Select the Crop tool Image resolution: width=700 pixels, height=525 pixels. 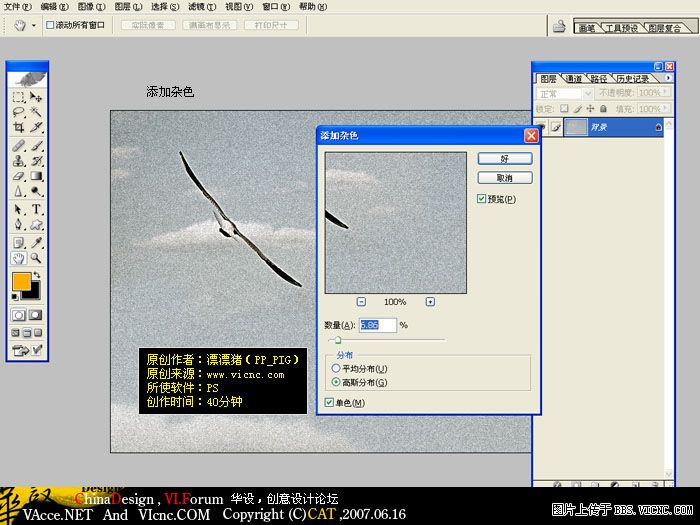18,127
